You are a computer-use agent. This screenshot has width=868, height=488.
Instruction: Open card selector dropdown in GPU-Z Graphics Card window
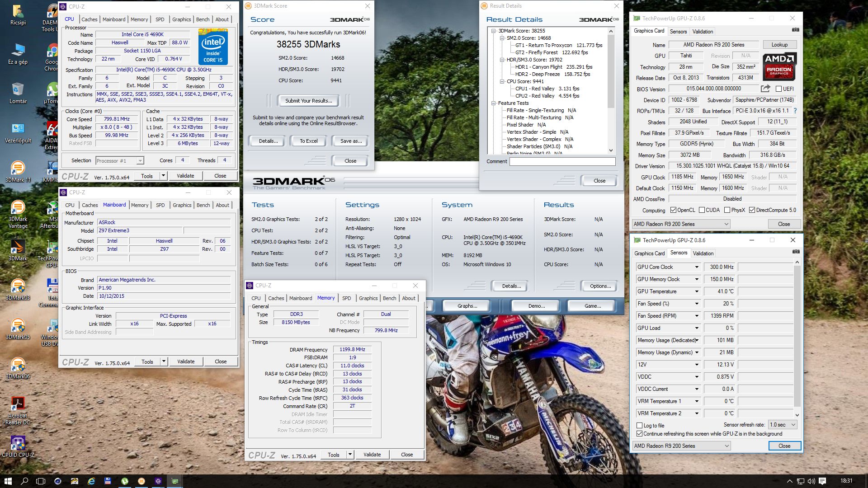click(x=681, y=224)
